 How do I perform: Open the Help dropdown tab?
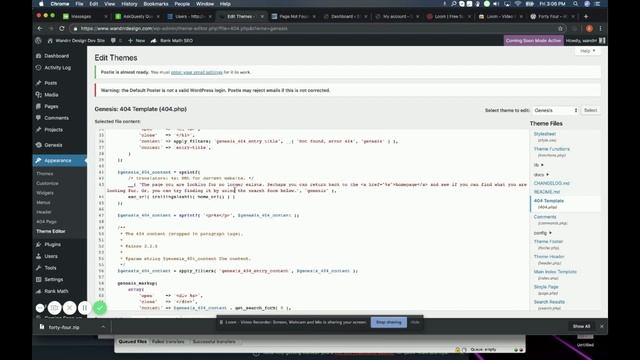click(588, 51)
